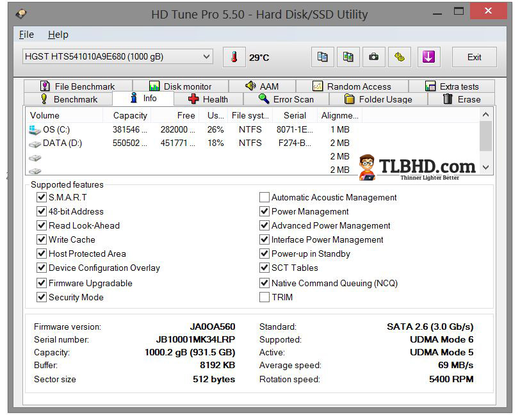
Task: Toggle the S.M.A.R.T checkbox
Action: (x=41, y=197)
